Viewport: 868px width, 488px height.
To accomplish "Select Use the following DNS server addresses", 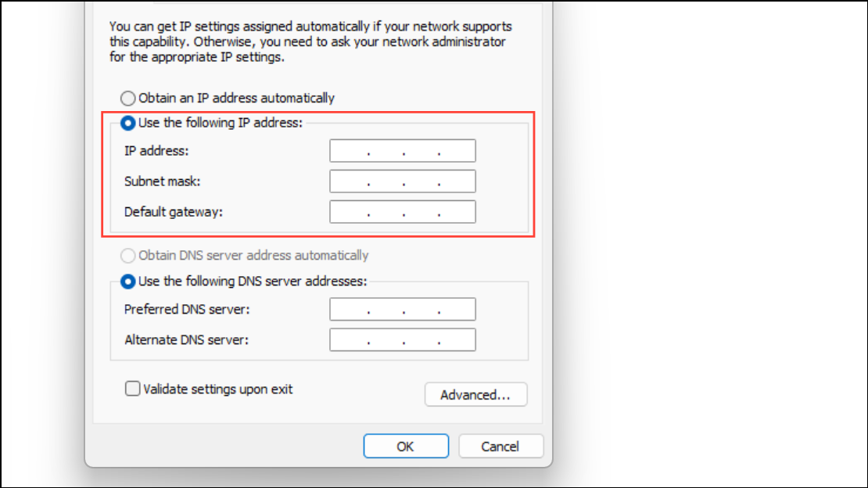I will point(127,281).
